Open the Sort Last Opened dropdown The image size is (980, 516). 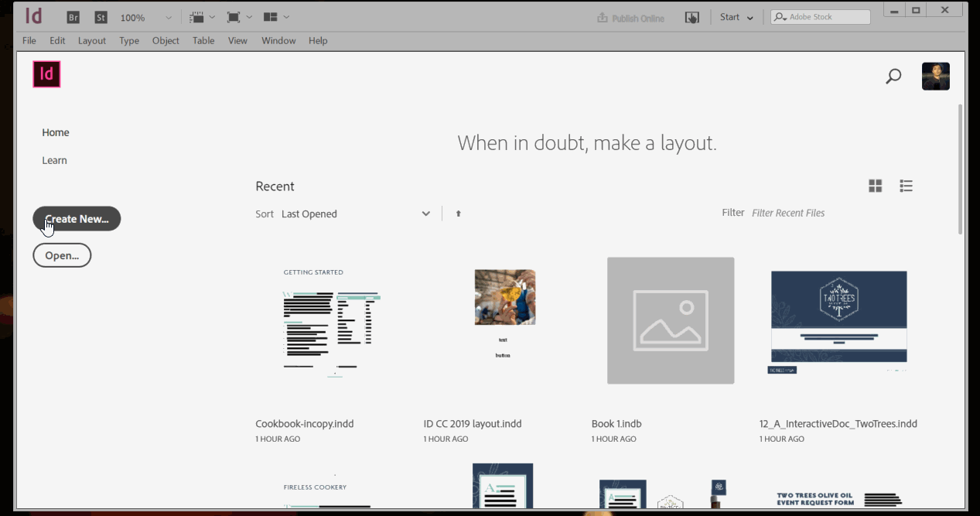coord(356,214)
